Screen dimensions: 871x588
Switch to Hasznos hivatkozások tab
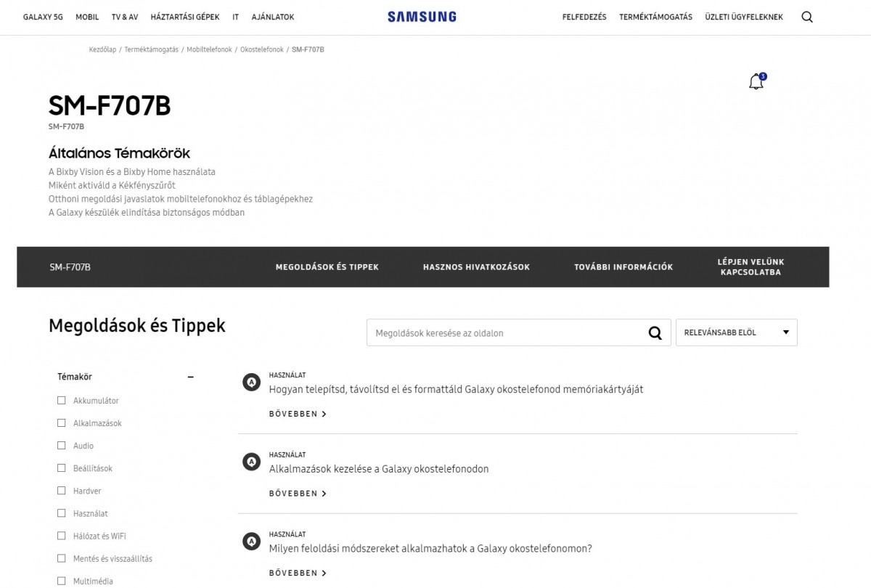pos(476,267)
